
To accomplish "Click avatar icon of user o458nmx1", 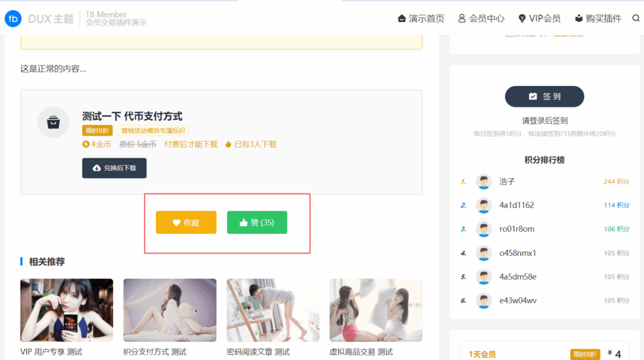I will click(483, 253).
